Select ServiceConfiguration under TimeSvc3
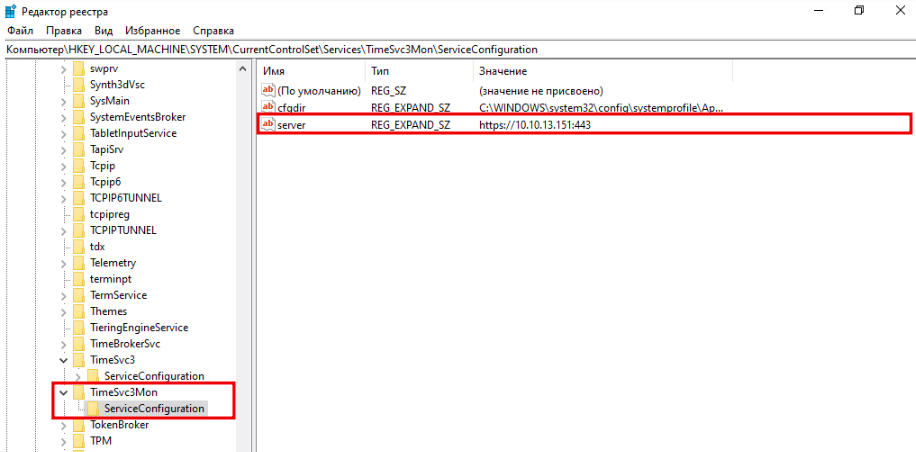Screen dimensions: 916x452 click(153, 376)
